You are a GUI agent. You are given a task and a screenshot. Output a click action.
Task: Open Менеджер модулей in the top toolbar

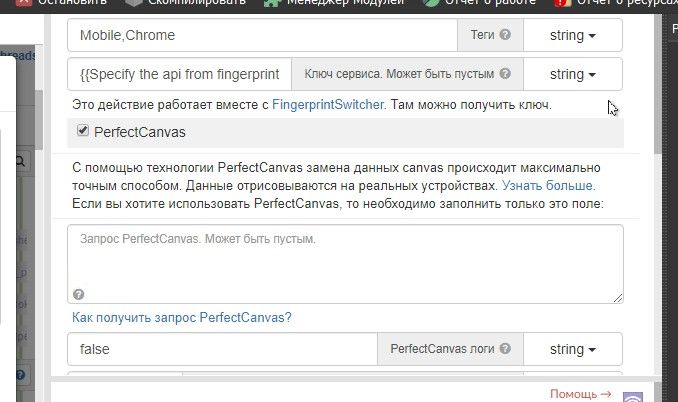[x=335, y=3]
